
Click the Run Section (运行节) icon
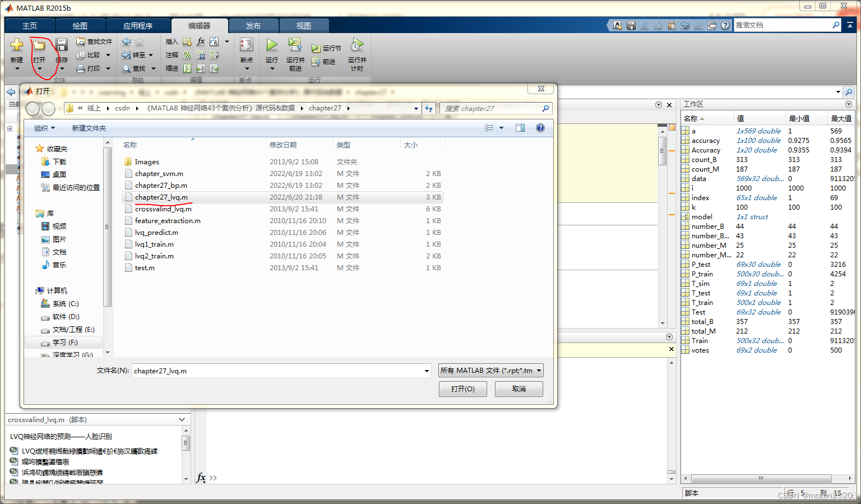pos(316,48)
